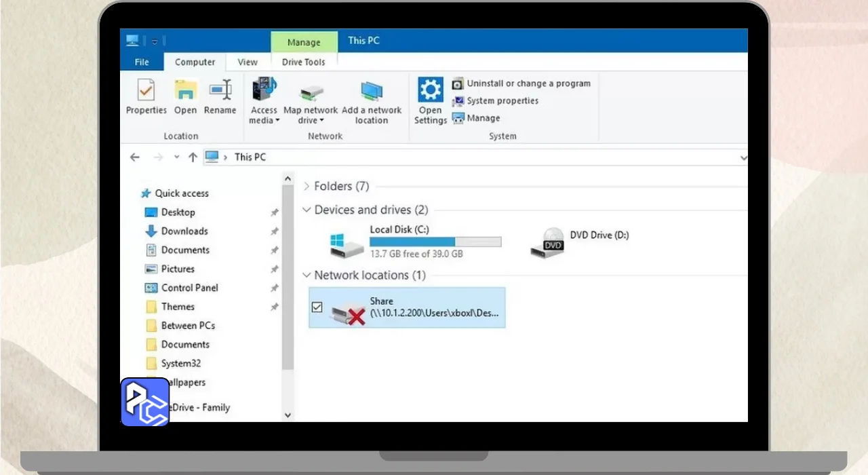Click the Open folder icon in ribbon
This screenshot has height=475, width=868.
pyautogui.click(x=185, y=90)
